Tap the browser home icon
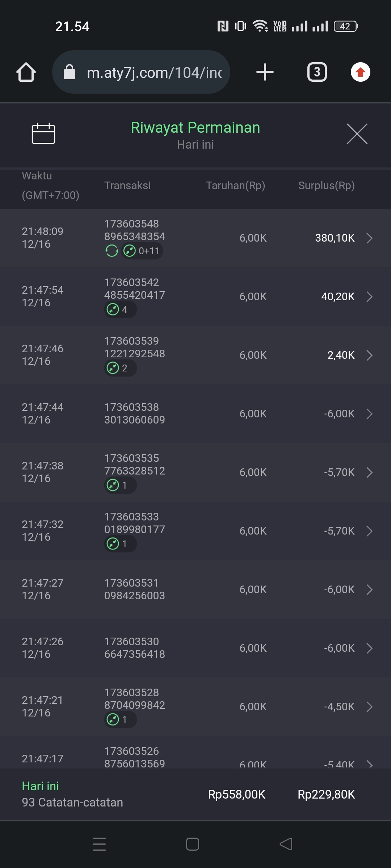Screen dimensions: 391x868 26,72
